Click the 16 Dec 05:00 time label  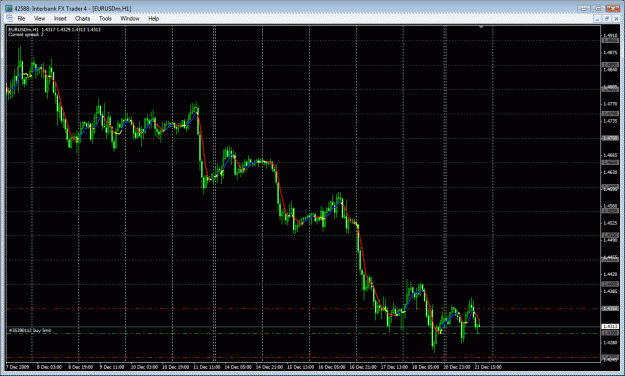click(332, 367)
